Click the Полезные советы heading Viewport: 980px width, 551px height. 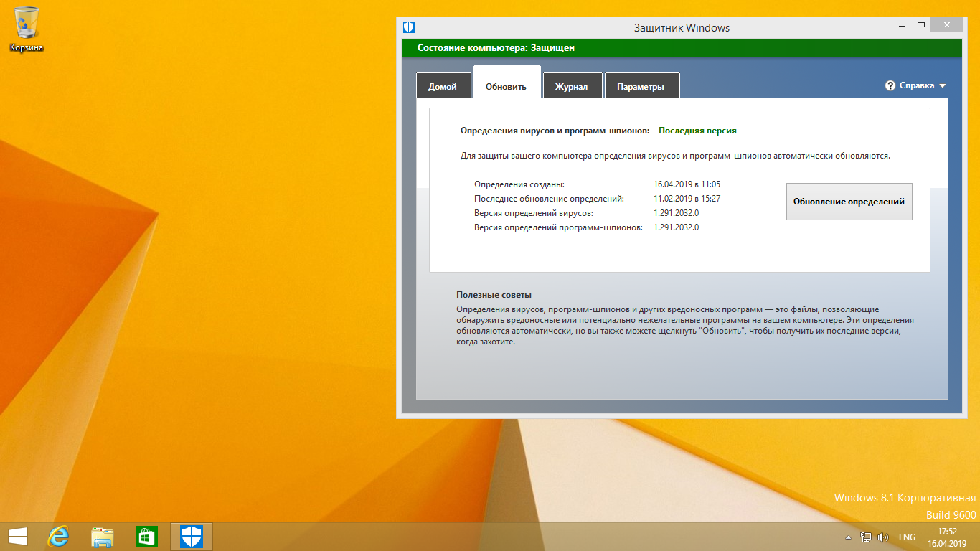pos(494,295)
